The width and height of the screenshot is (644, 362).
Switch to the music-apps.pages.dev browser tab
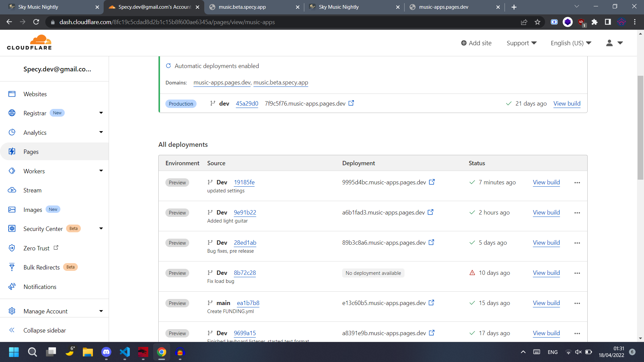click(443, 7)
